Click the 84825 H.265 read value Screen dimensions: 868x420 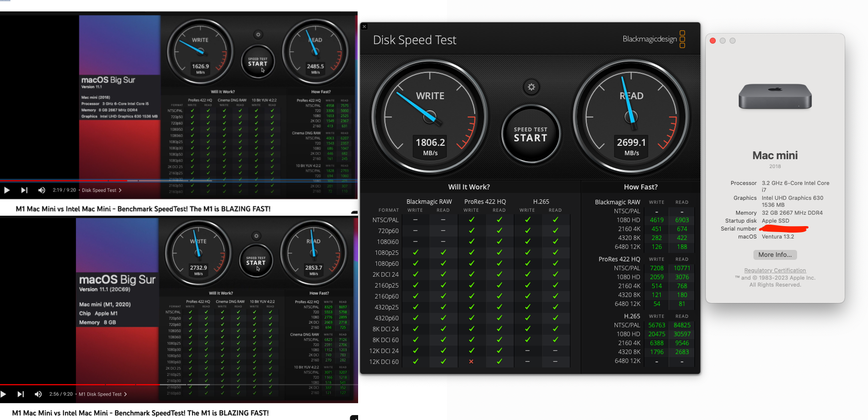(x=682, y=325)
